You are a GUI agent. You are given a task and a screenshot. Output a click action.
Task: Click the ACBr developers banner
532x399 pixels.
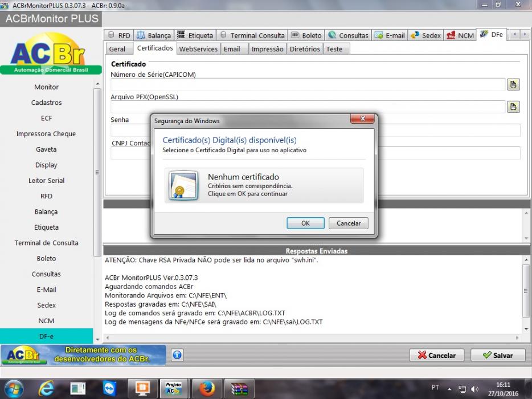[x=83, y=355]
